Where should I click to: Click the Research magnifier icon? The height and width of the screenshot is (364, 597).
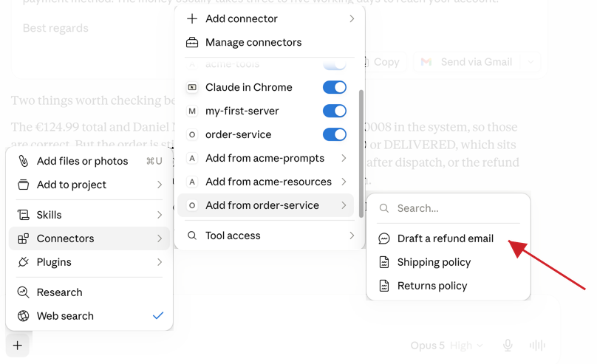(x=23, y=292)
